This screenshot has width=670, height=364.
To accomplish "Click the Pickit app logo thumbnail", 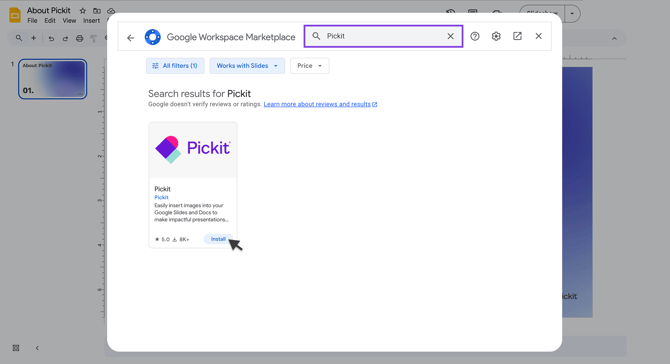I will [193, 150].
